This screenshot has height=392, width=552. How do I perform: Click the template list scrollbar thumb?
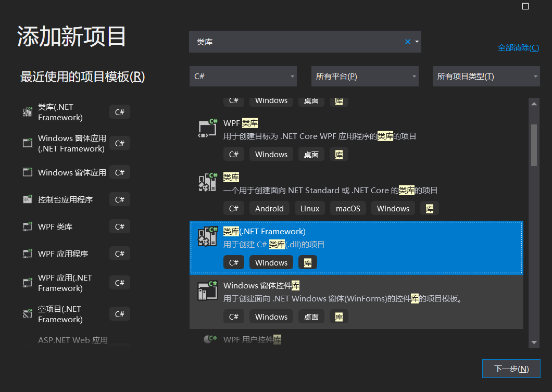(x=534, y=145)
